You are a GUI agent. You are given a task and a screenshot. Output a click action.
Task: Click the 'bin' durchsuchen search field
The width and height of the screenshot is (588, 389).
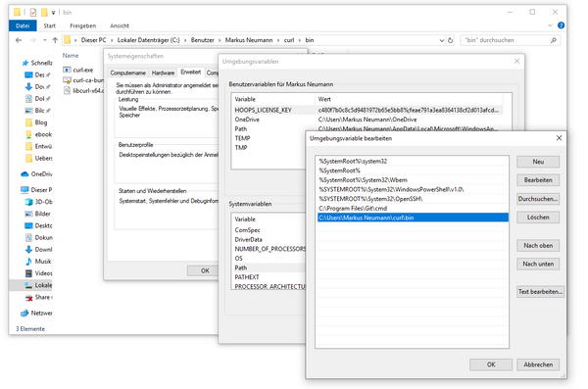[x=505, y=40]
